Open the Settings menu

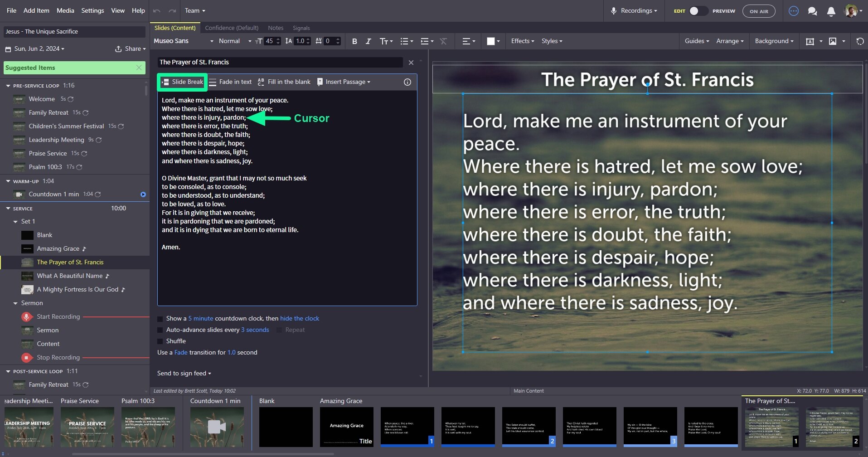click(92, 10)
